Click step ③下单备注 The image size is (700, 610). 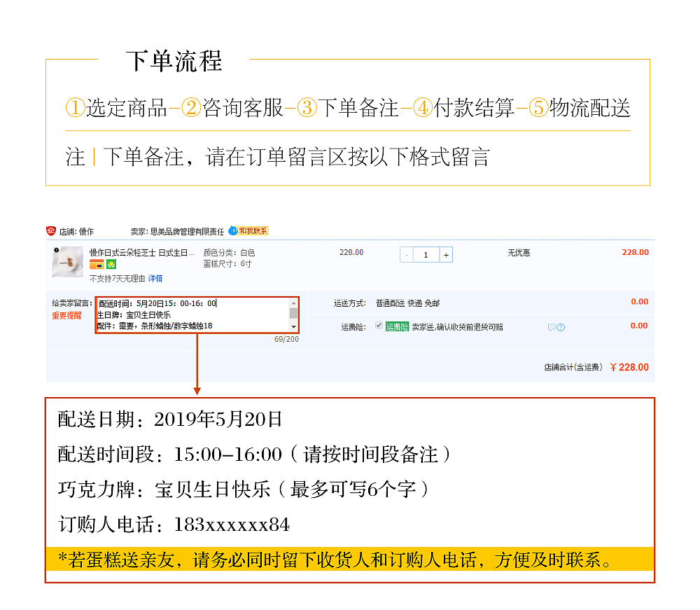coord(348,108)
